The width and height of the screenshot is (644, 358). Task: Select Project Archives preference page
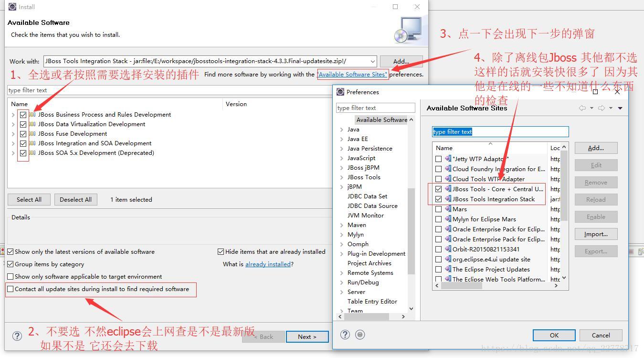pyautogui.click(x=370, y=263)
